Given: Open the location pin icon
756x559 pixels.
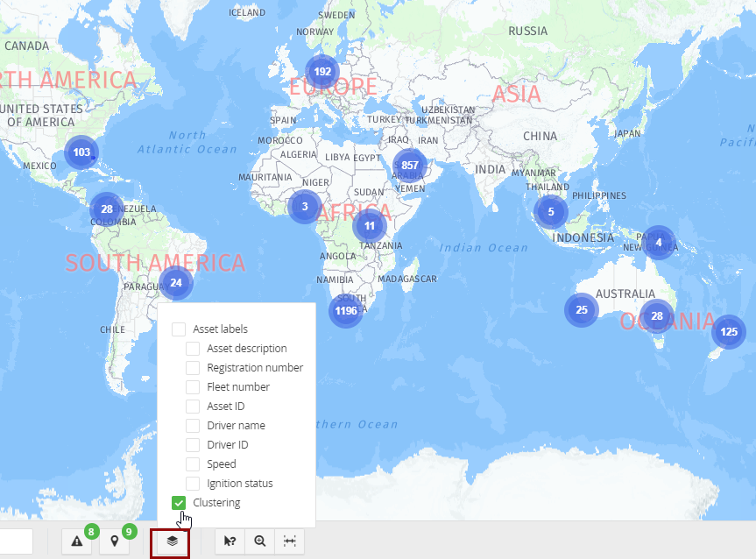Looking at the screenshot, I should pos(114,541).
